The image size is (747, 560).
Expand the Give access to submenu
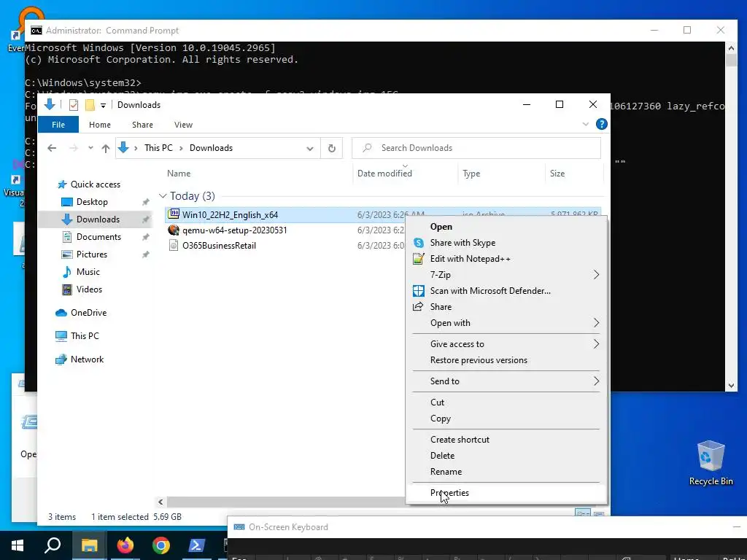tap(506, 344)
